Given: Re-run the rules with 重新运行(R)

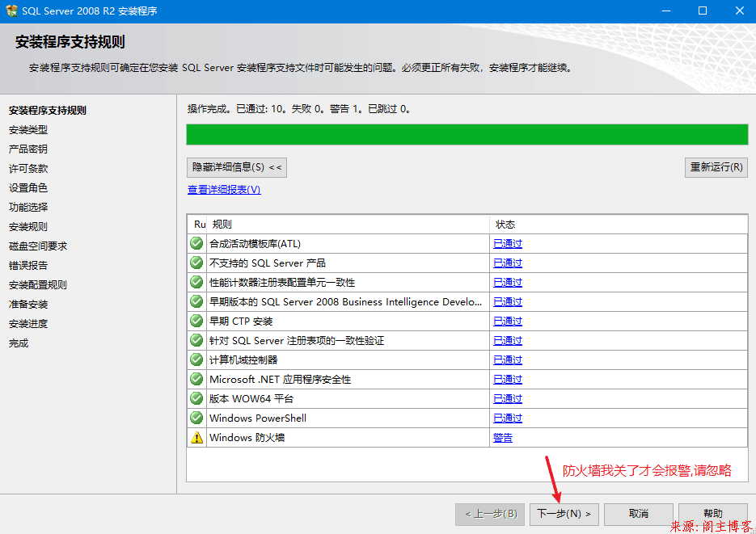Looking at the screenshot, I should [716, 167].
